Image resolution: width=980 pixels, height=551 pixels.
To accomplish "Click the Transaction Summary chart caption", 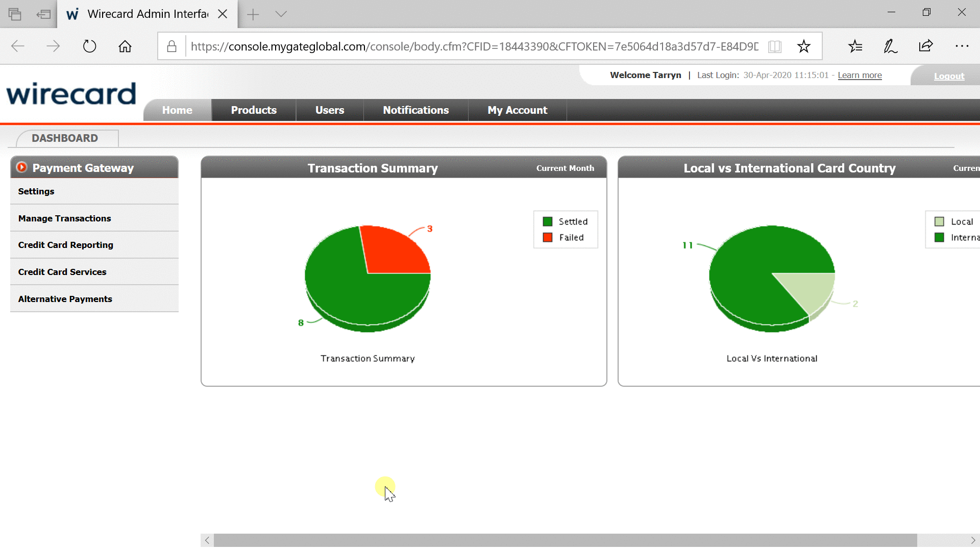I will click(x=367, y=358).
